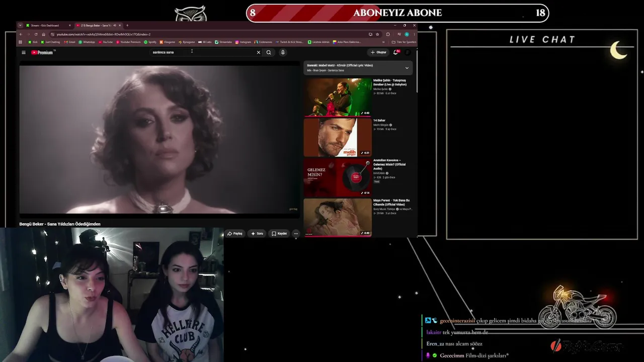Open the browser extensions puzzle icon

point(388,34)
